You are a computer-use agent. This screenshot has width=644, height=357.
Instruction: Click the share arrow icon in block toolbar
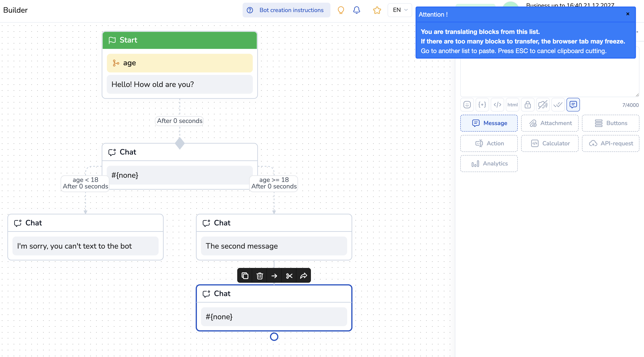tap(303, 276)
